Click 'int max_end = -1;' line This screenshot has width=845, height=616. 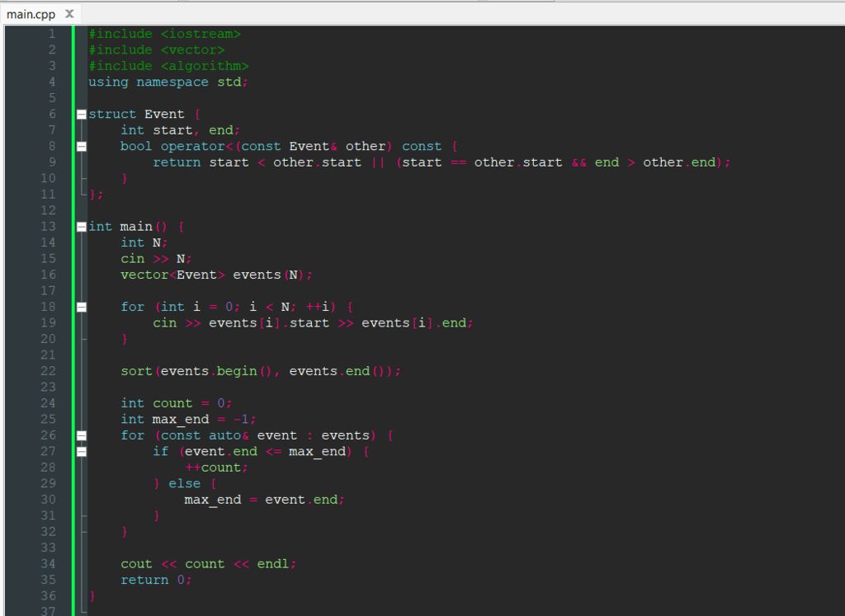click(x=189, y=420)
